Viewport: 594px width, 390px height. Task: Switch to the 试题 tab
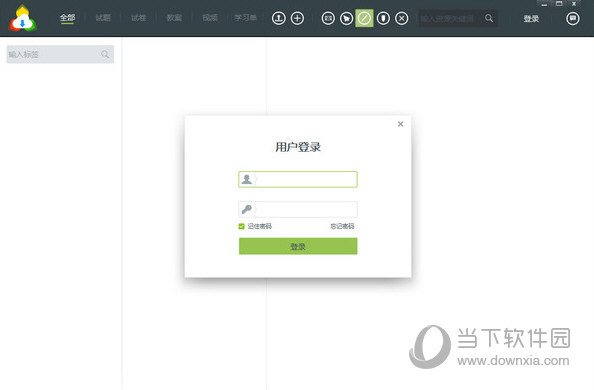coord(103,18)
